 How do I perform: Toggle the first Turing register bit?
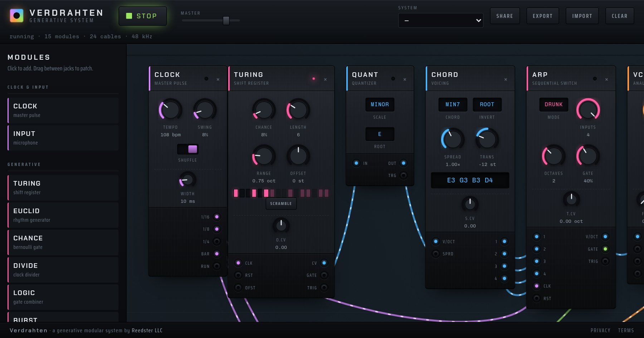(236, 193)
